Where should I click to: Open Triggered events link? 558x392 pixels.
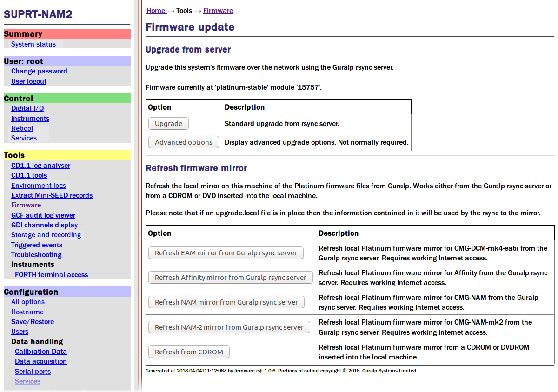pyautogui.click(x=37, y=245)
